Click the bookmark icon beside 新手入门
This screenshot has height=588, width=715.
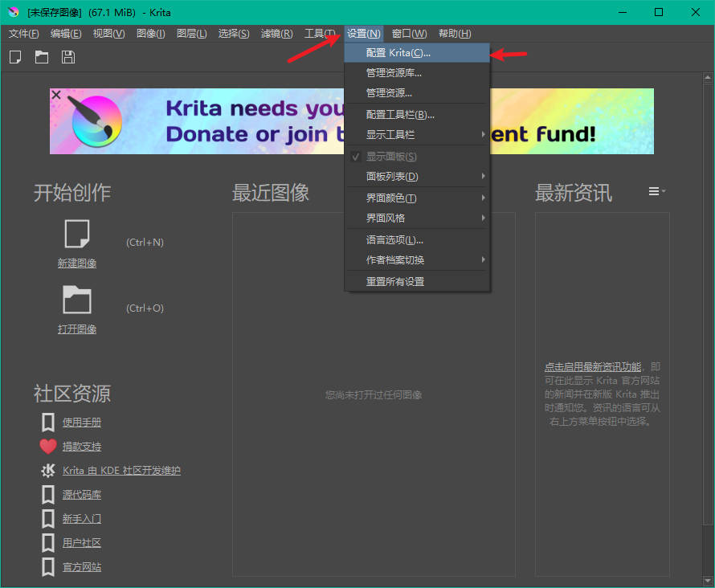(x=48, y=519)
